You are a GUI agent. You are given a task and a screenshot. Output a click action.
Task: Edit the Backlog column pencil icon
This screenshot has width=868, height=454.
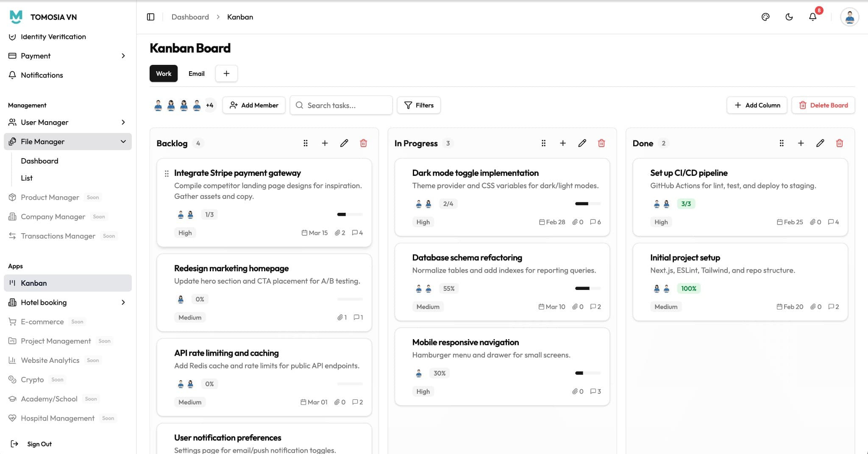(x=344, y=143)
